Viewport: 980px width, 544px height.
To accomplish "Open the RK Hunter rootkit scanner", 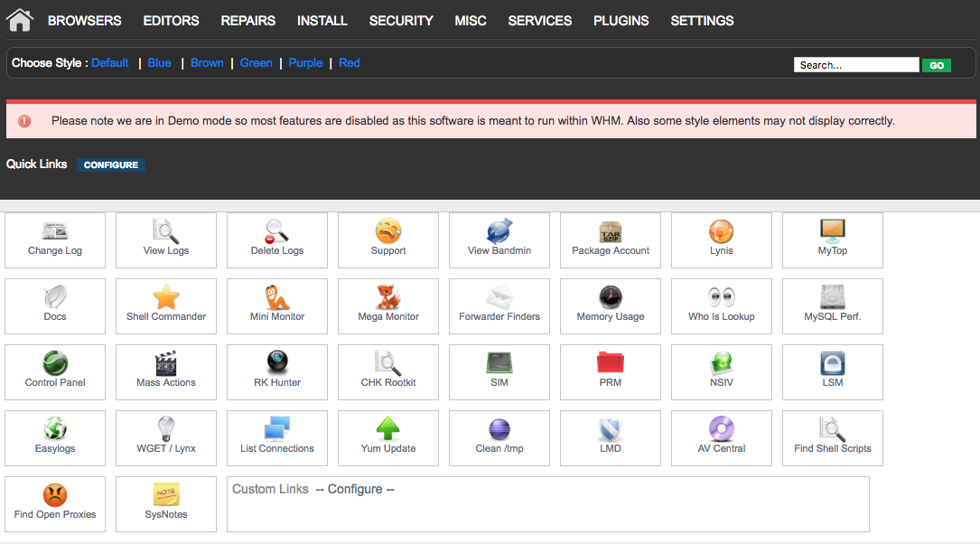I will click(x=276, y=371).
